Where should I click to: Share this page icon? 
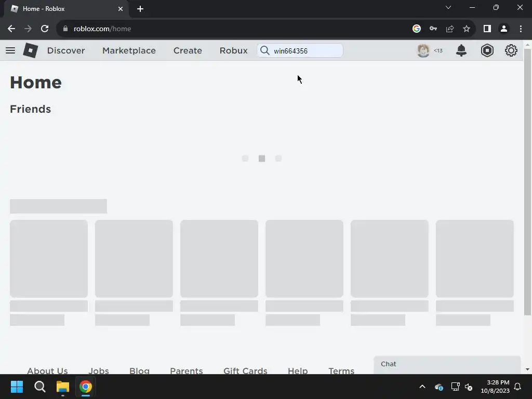[x=450, y=29]
